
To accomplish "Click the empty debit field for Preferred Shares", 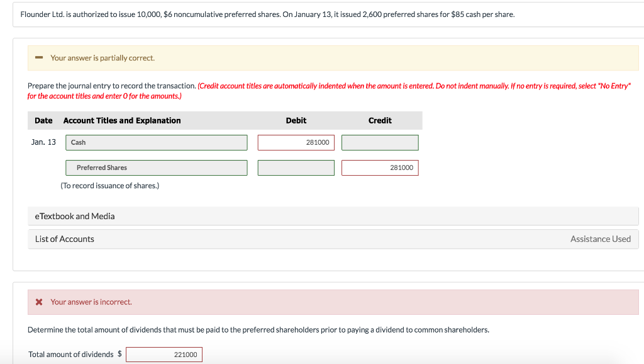I will [x=296, y=168].
